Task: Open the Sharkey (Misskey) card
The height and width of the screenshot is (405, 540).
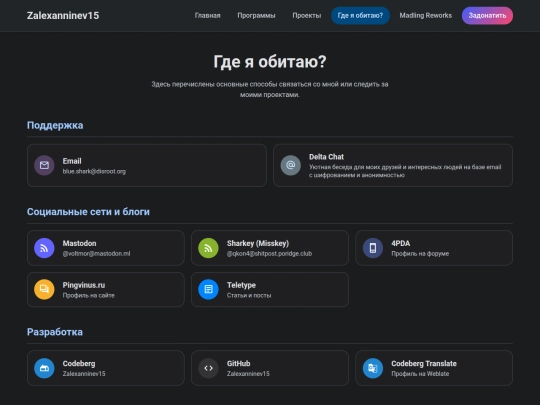Action: coord(270,248)
